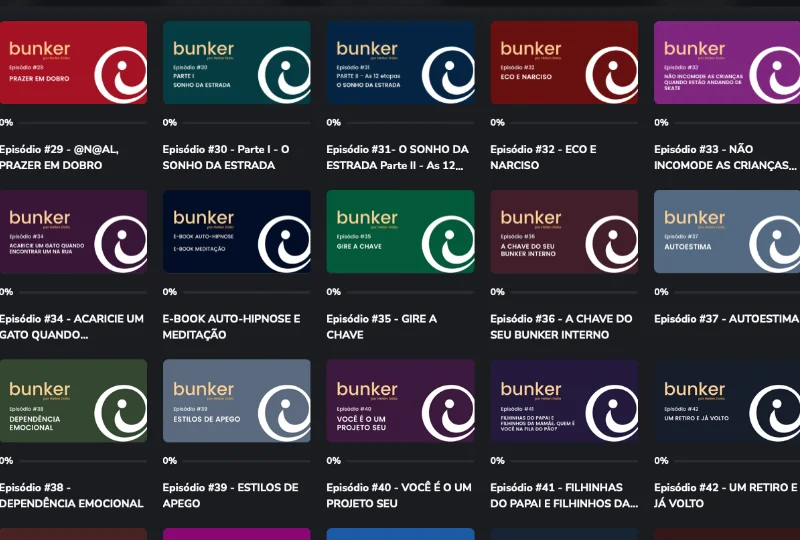
Task: Click the 'Episódio #41 - Filhinhas do Papai' title text
Action: (x=563, y=495)
